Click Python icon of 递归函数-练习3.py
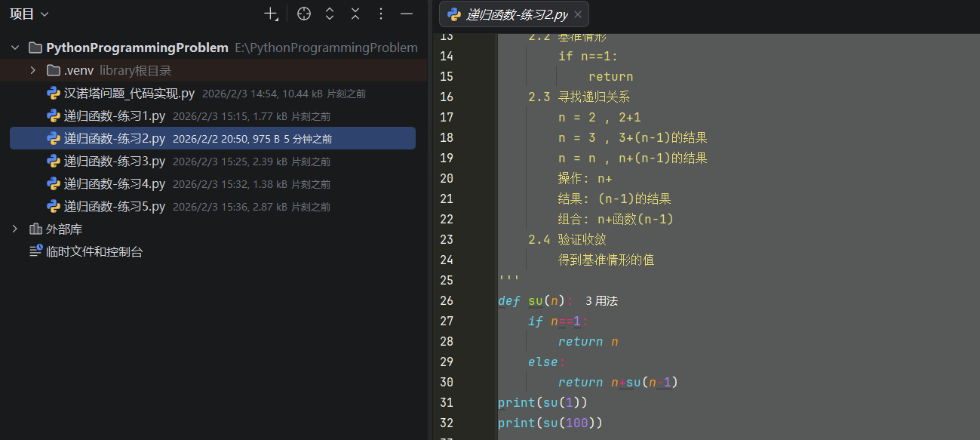Screen dimensions: 980x440 point(54,161)
